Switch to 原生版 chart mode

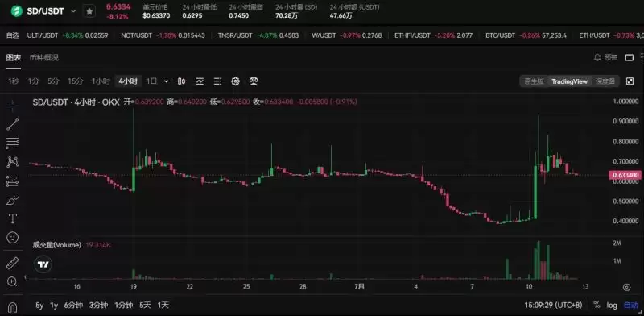click(534, 81)
